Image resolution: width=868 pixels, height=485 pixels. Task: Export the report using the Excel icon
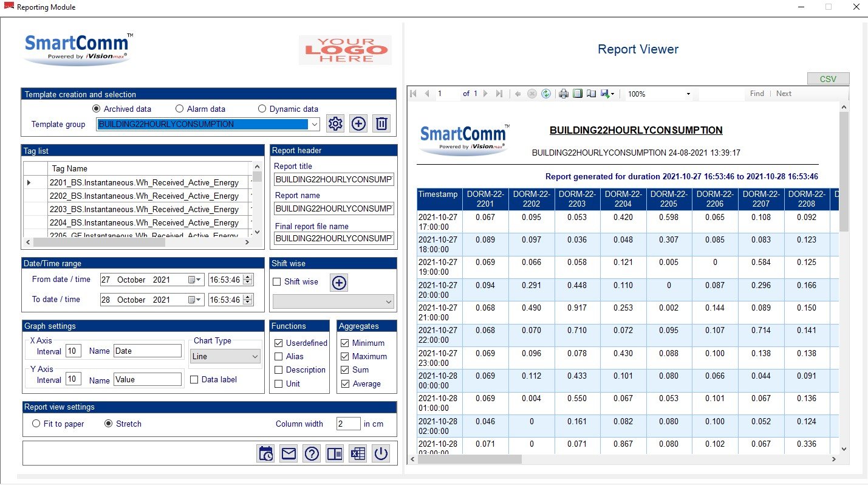(358, 453)
